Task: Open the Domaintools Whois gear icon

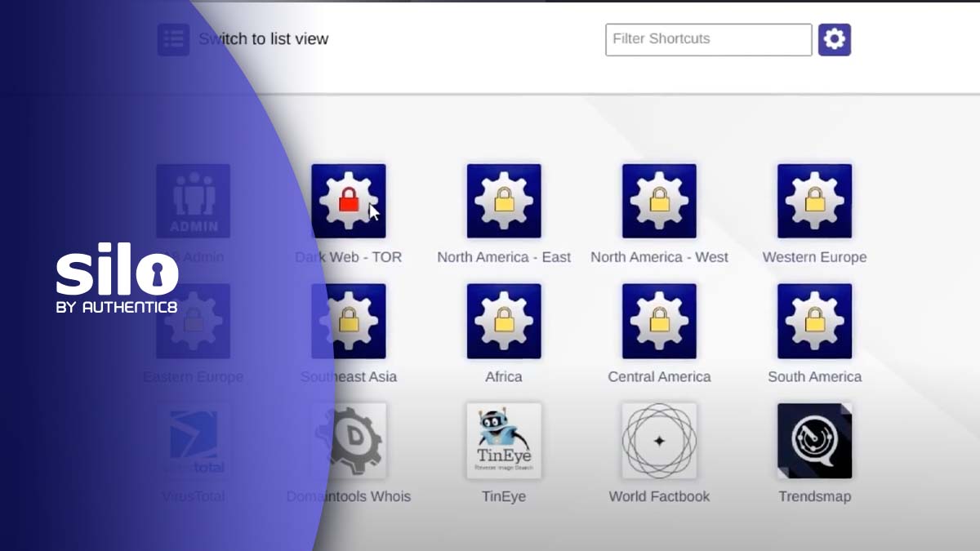Action: click(x=349, y=441)
